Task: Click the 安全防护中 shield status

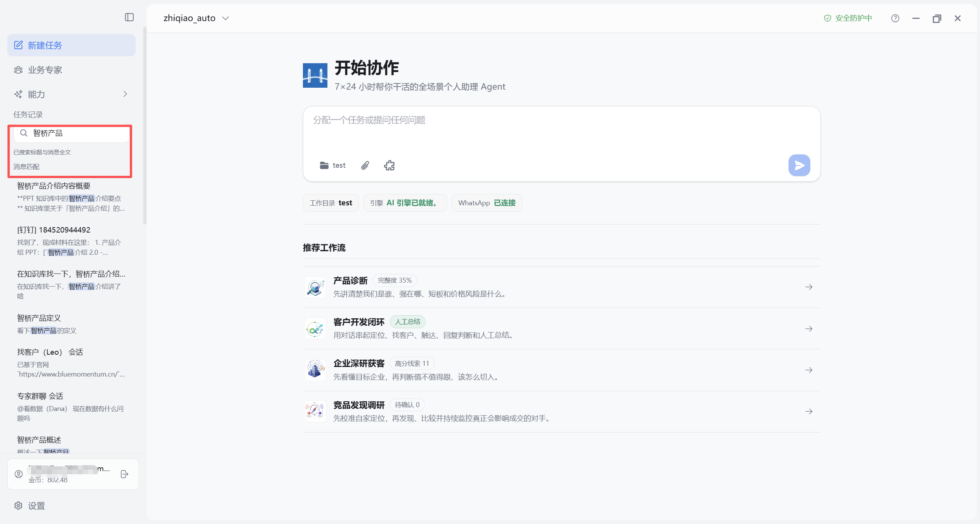Action: (x=848, y=18)
